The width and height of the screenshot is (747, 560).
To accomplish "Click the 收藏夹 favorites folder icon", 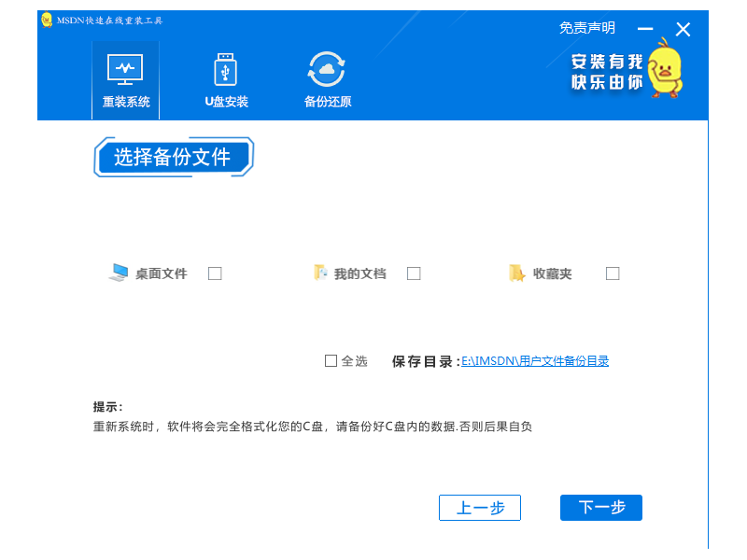I will point(515,273).
